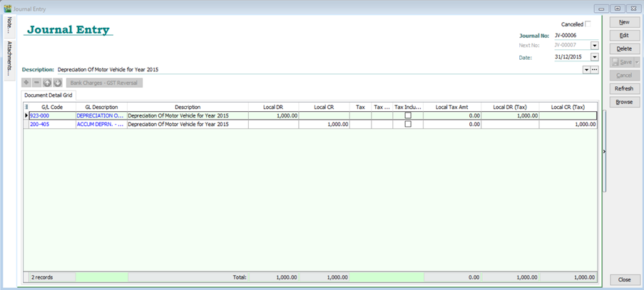The height and width of the screenshot is (290, 644).
Task: Open the Date dropdown calendar
Action: pyautogui.click(x=594, y=57)
